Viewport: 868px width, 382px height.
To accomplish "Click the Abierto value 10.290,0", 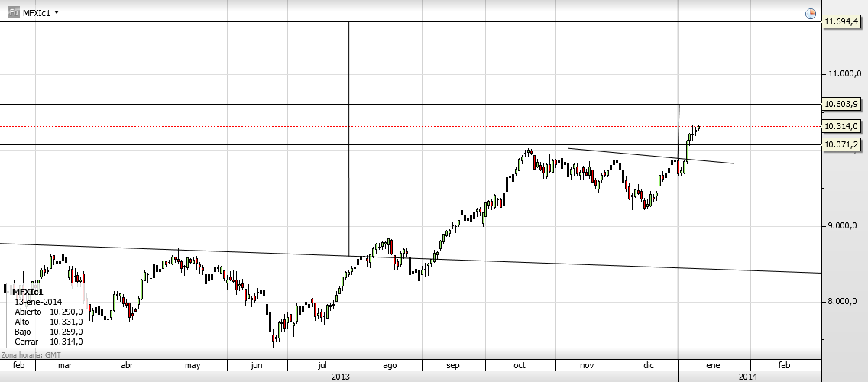I will 66,312.
